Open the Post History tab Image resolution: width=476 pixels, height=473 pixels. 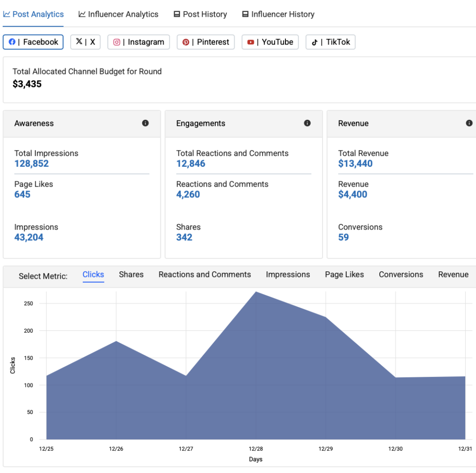200,14
